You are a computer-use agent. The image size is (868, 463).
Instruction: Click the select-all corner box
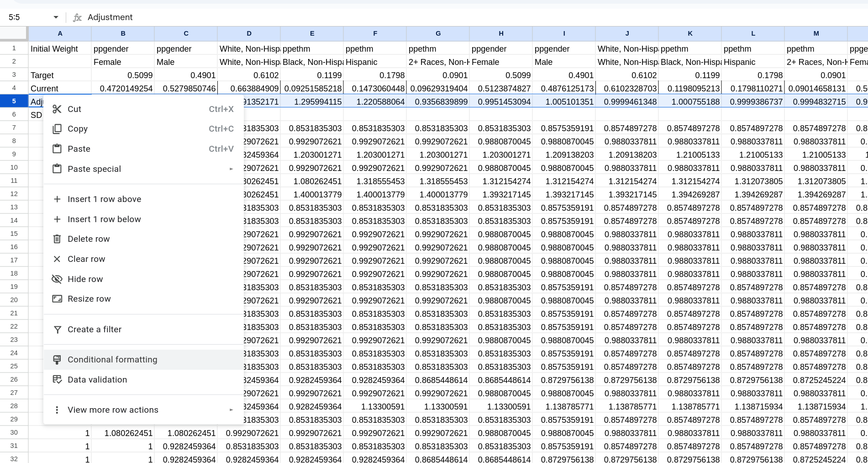tap(14, 33)
